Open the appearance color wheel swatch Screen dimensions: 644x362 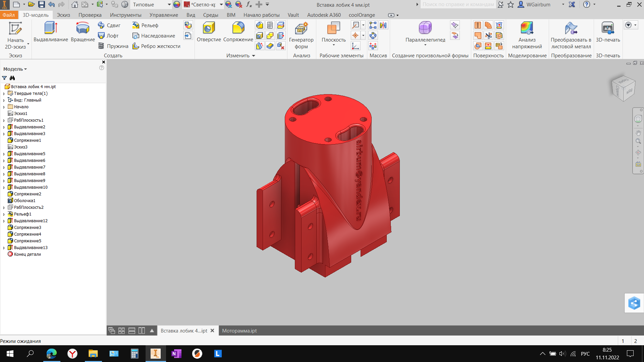[177, 5]
